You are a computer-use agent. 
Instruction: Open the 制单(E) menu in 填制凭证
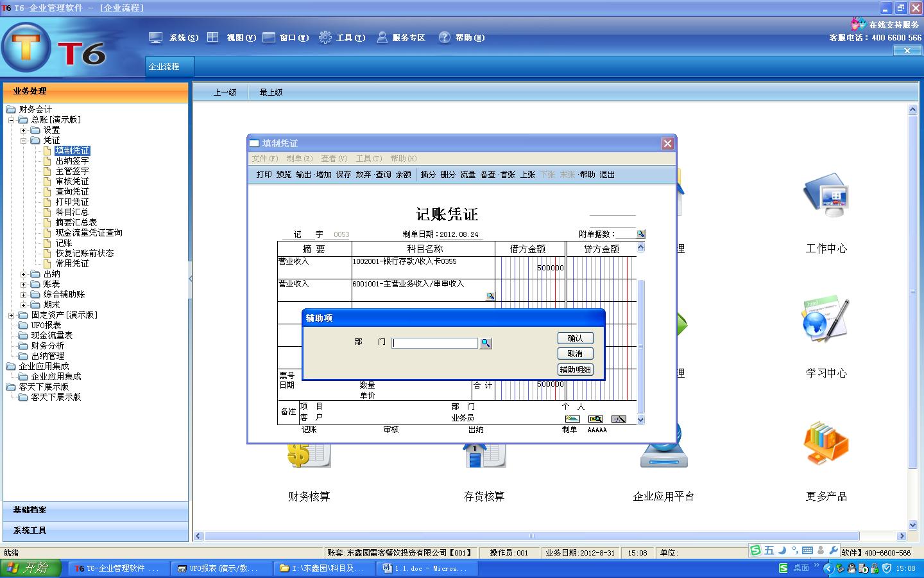pyautogui.click(x=300, y=158)
